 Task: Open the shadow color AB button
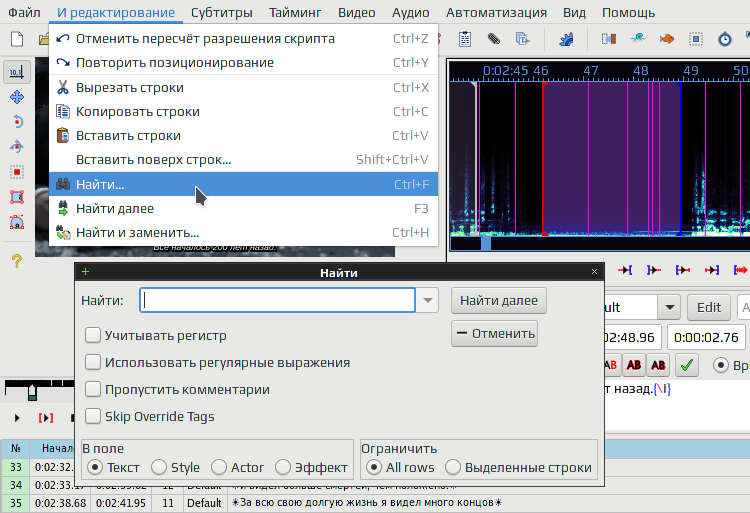(x=658, y=365)
